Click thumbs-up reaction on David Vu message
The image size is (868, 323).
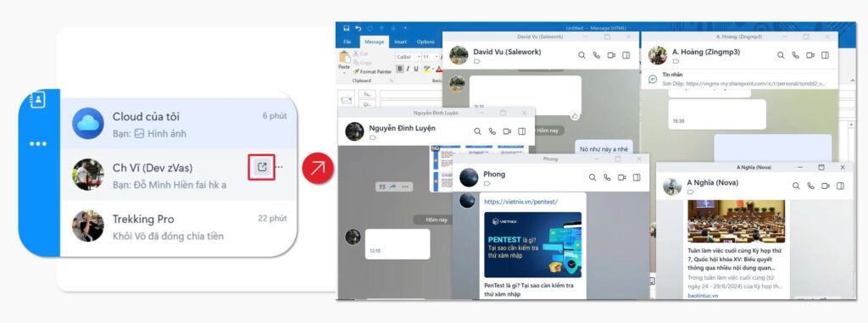pos(575,115)
